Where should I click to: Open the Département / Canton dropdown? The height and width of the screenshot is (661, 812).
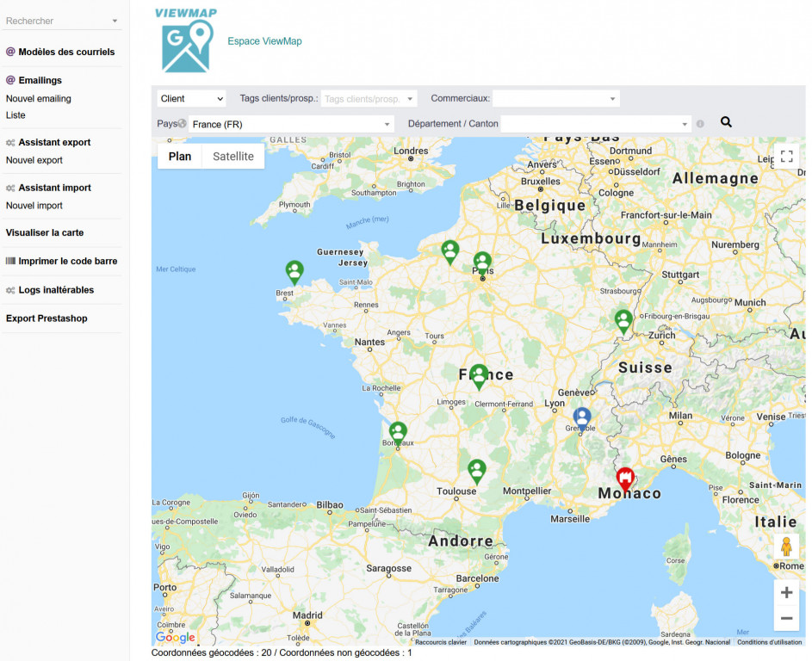point(596,124)
